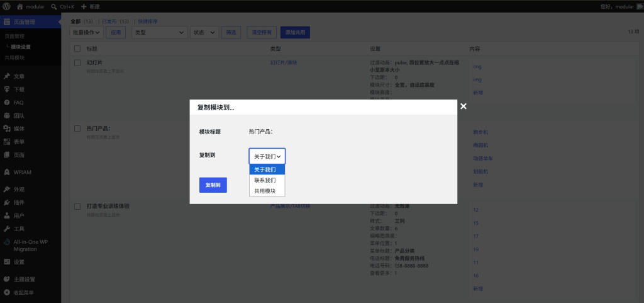Open 页面管理 submenu item
The image size is (644, 303).
pyautogui.click(x=14, y=36)
